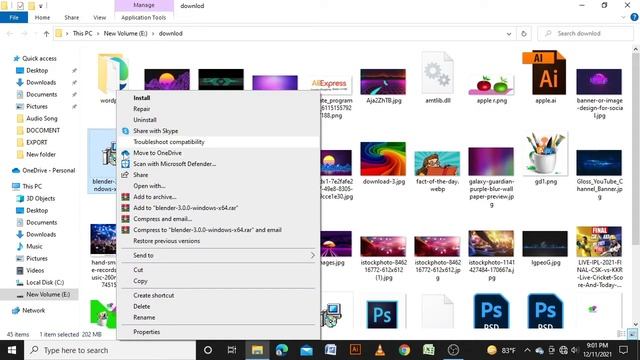Expand the Send to submenu
The image size is (640, 360).
click(218, 256)
